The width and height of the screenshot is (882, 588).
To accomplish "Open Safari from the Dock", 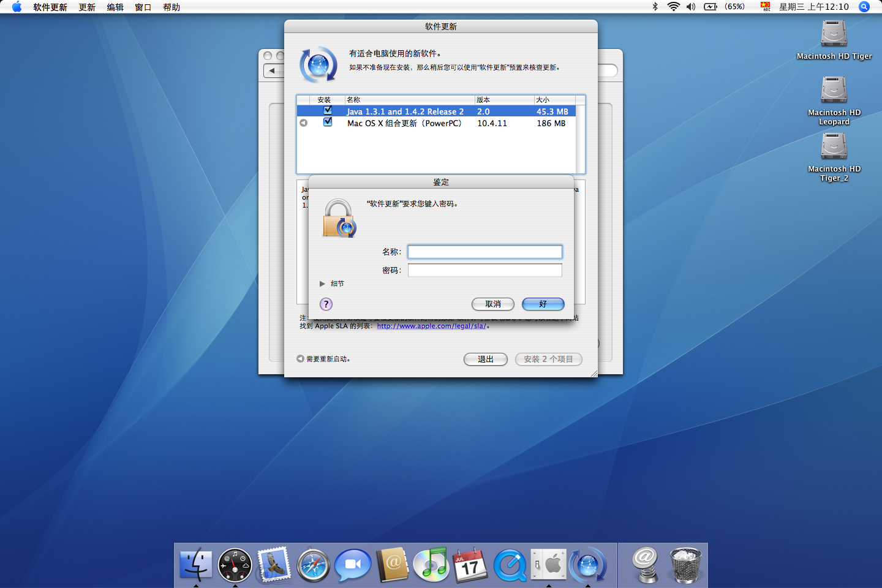I will 314,565.
